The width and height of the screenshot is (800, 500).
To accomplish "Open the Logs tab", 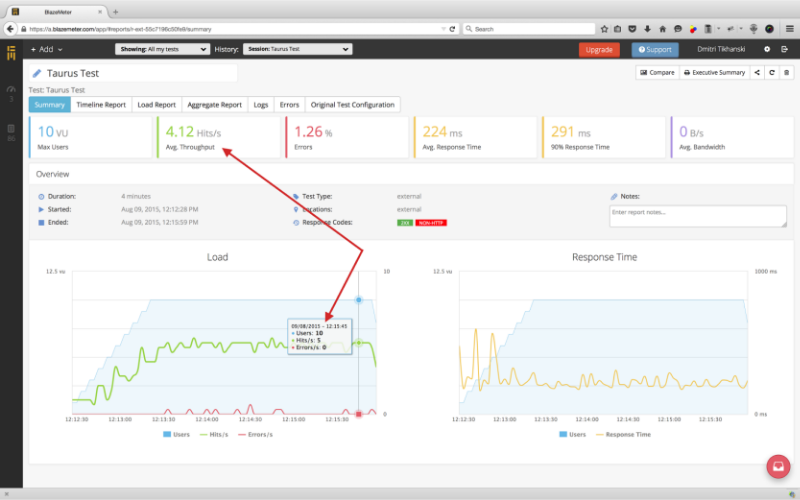I will [261, 105].
